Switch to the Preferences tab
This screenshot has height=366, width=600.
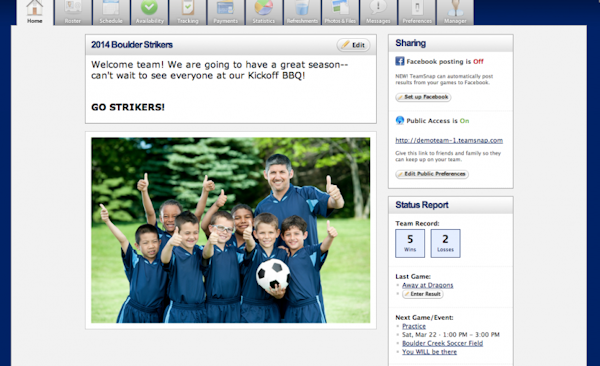417,12
